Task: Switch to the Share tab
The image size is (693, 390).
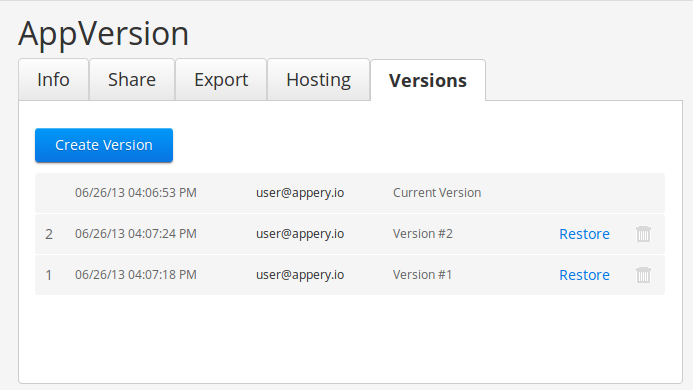Action: coord(132,80)
